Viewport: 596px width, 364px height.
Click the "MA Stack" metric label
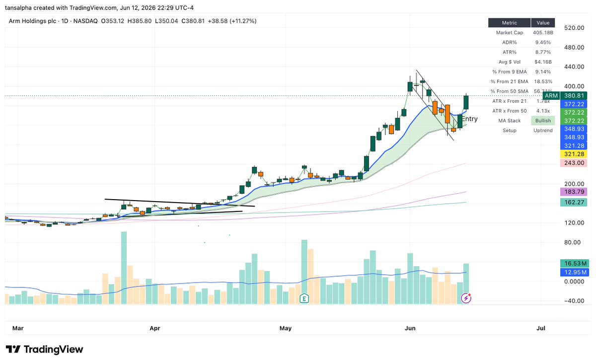point(509,121)
